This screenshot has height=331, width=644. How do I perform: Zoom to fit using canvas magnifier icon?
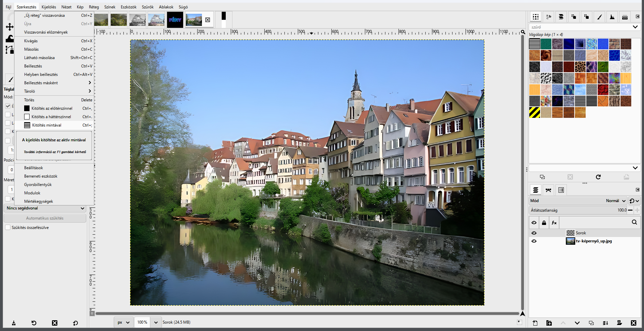523,32
